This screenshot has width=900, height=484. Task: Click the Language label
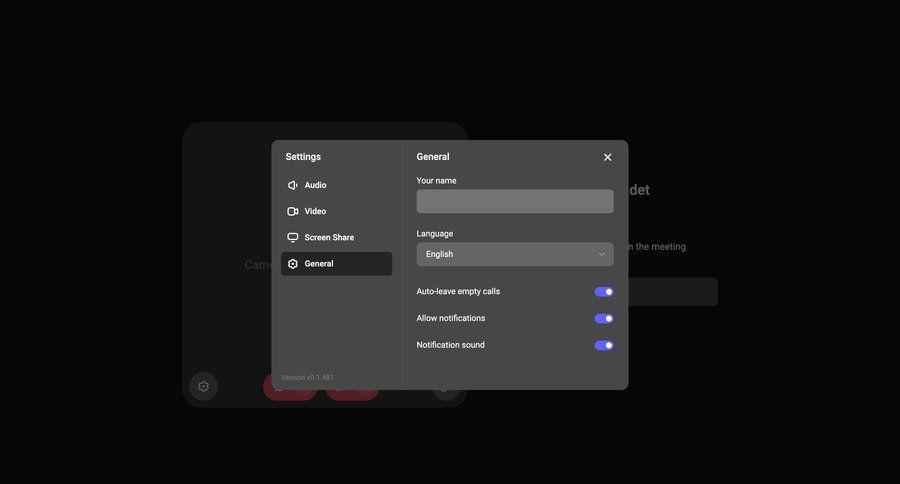[435, 234]
